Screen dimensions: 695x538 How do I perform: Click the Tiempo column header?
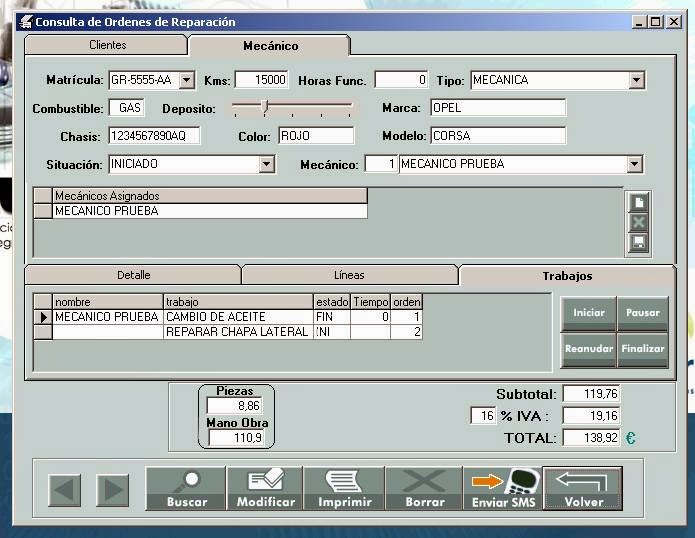[371, 302]
